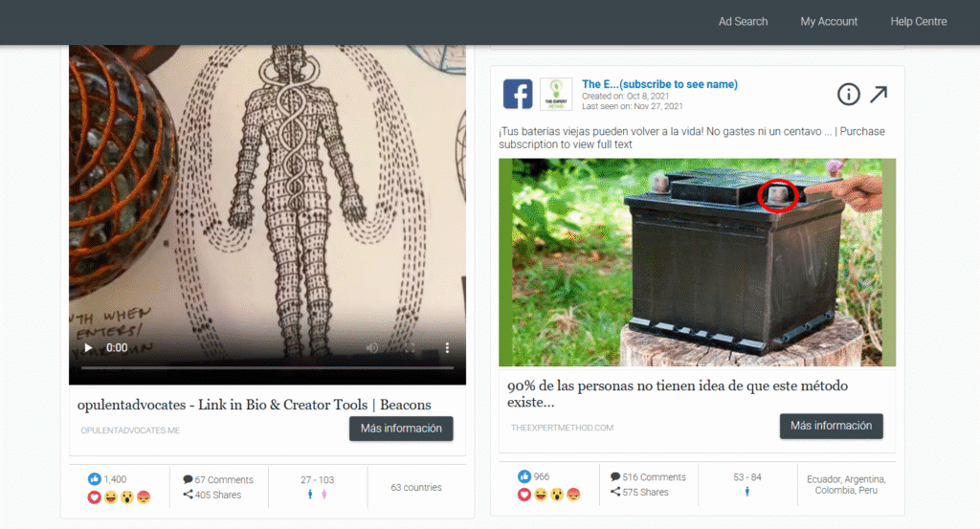Click Ecuador, Argentina, Colombia, Peru countries text
The image size is (980, 529).
pyautogui.click(x=846, y=485)
